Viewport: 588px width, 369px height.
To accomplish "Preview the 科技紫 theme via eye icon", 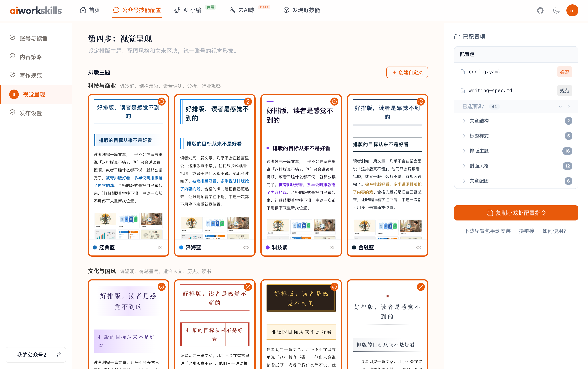I will coord(332,247).
